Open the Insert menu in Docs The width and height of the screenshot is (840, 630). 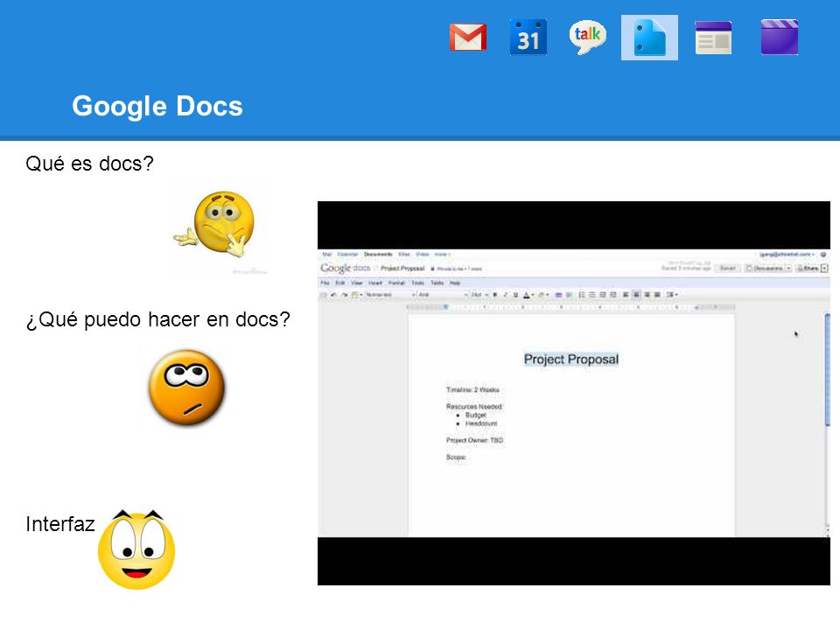(375, 283)
